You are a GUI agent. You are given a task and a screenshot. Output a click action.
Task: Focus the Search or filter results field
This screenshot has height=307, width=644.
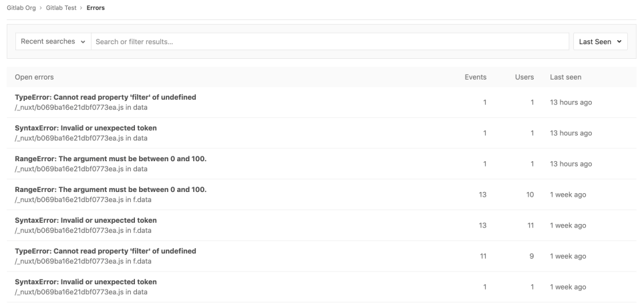click(331, 41)
